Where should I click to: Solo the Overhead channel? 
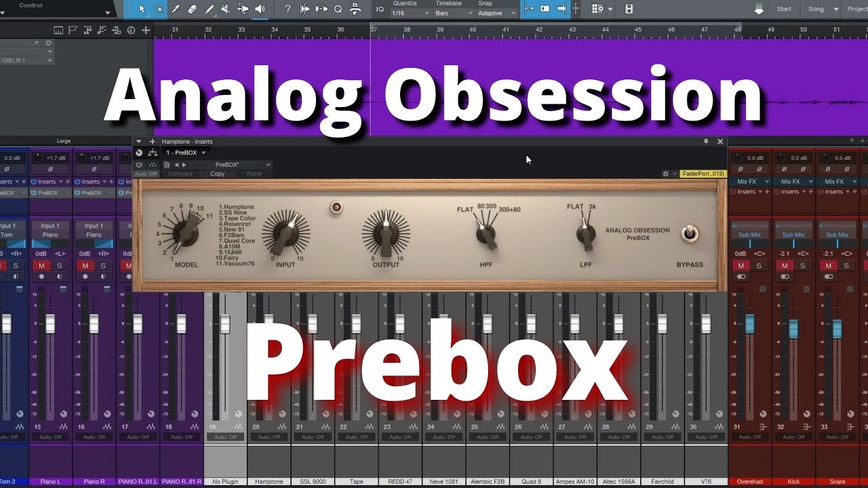pos(759,266)
